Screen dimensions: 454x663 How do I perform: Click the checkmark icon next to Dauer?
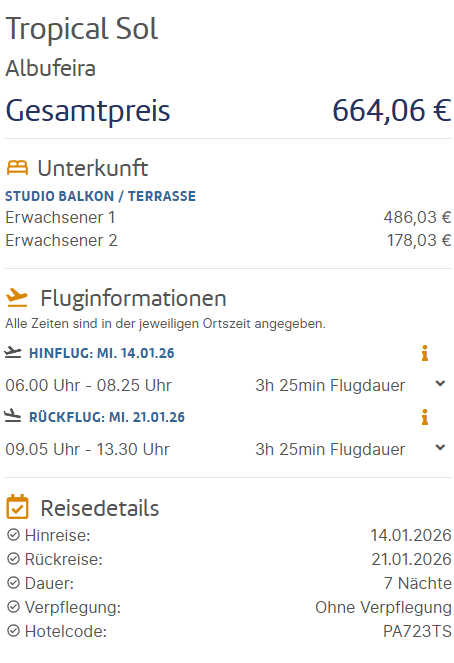[14, 583]
